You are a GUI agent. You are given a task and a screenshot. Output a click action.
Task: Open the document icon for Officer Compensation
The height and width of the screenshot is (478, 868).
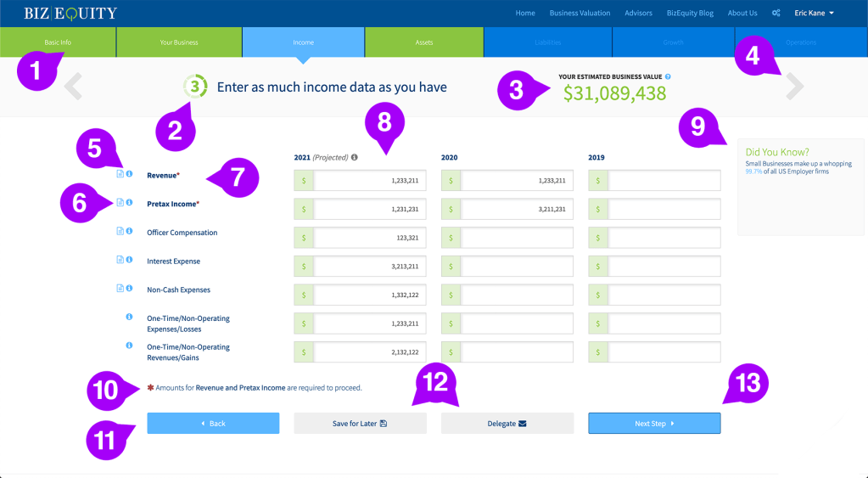pyautogui.click(x=120, y=231)
